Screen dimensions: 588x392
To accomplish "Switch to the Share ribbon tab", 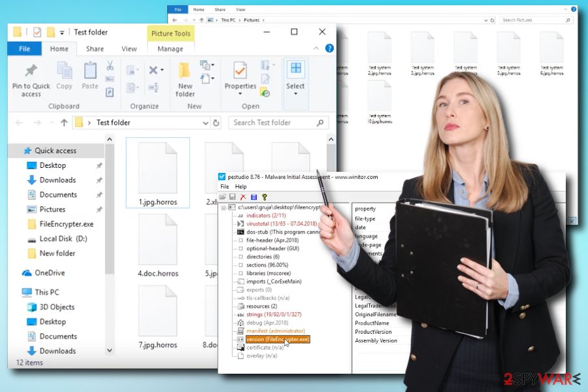I will tap(95, 49).
